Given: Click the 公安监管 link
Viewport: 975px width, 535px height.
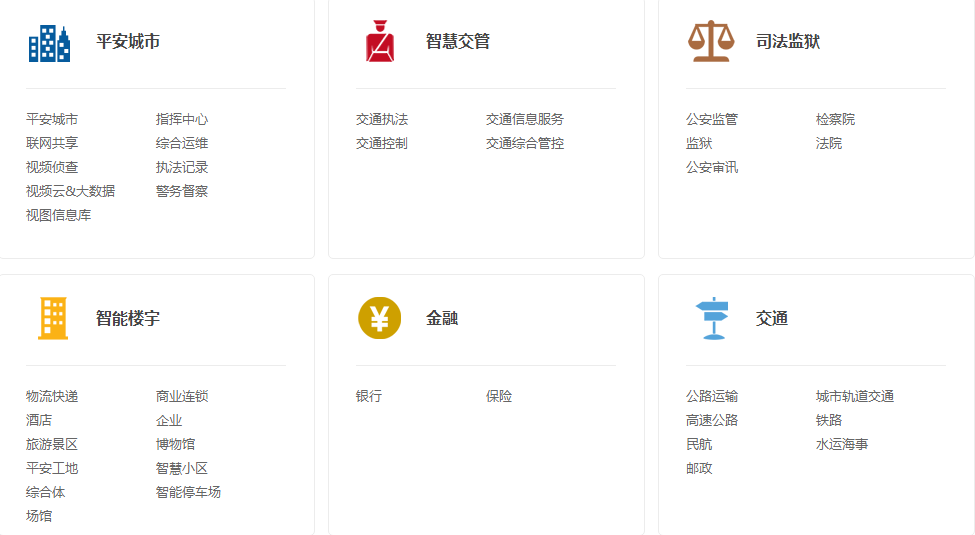Looking at the screenshot, I should [x=712, y=119].
